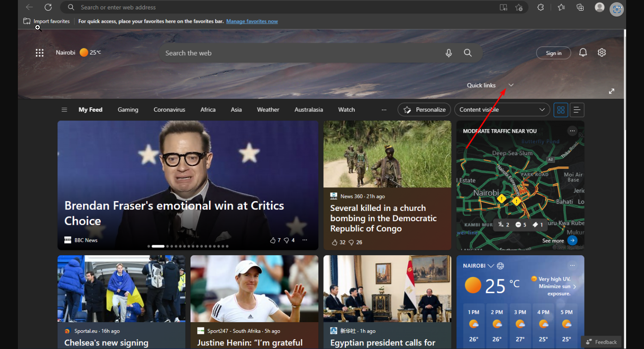This screenshot has height=349, width=644.
Task: Open the Australasia tab
Action: coord(309,109)
